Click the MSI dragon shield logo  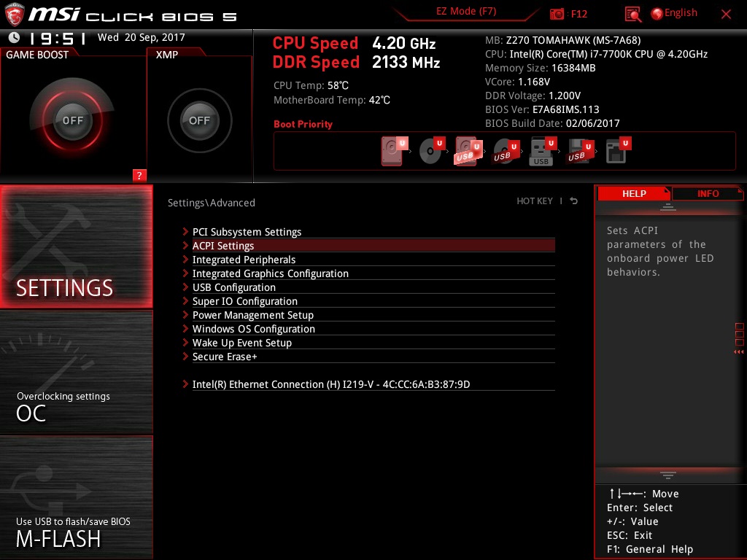tap(15, 15)
